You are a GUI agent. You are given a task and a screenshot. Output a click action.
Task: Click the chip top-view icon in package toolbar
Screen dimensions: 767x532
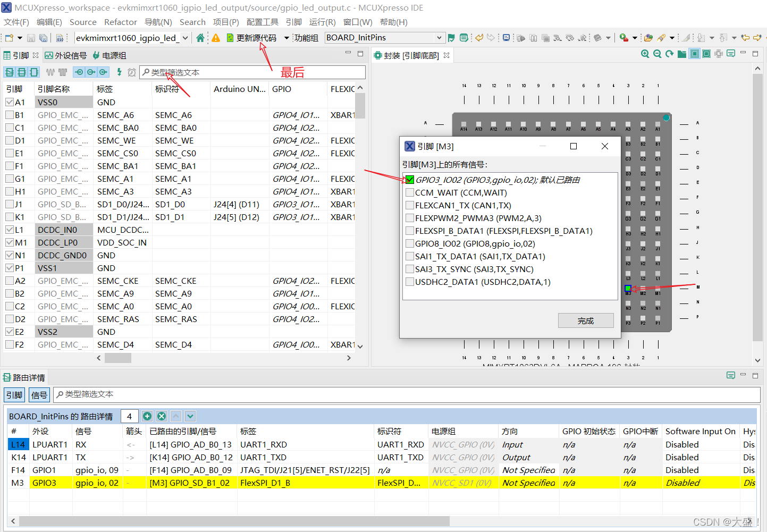[x=706, y=54]
